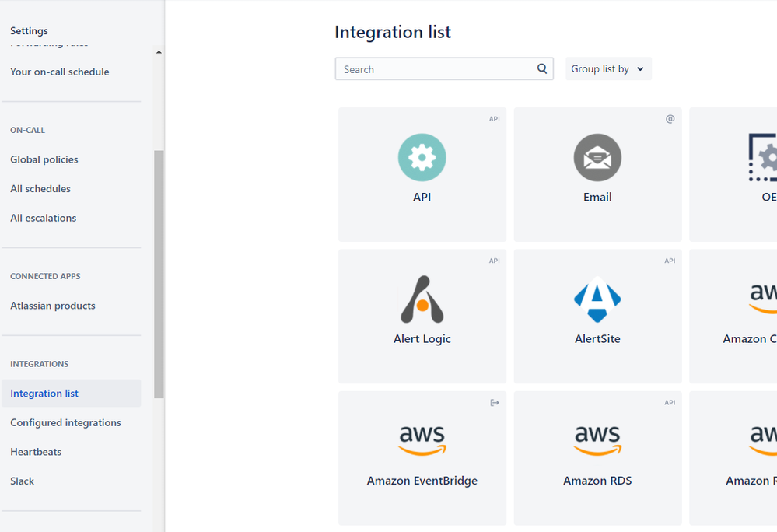Screen dimensions: 777x532
Task: Open Slack integration settings
Action: coord(22,481)
